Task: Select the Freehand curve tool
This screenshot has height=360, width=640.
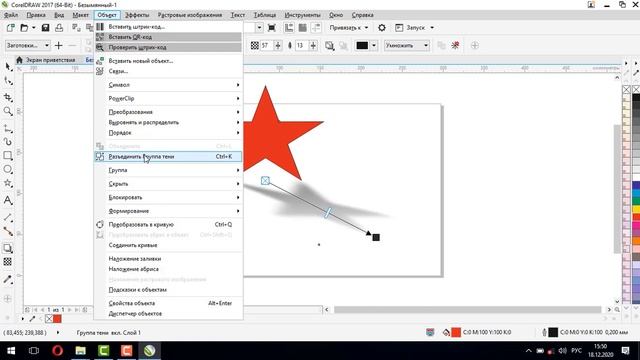Action: tap(8, 129)
